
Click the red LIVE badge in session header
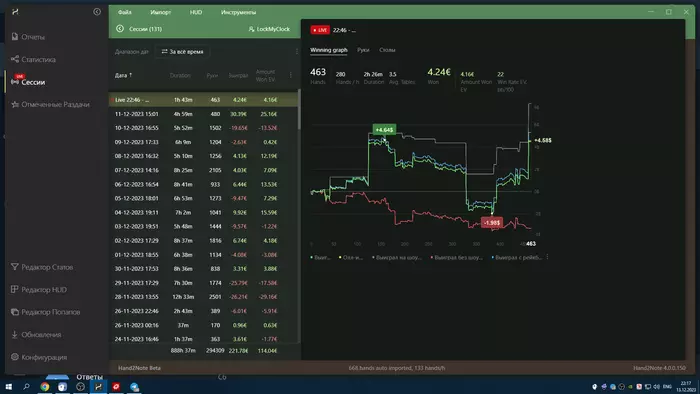coord(320,30)
